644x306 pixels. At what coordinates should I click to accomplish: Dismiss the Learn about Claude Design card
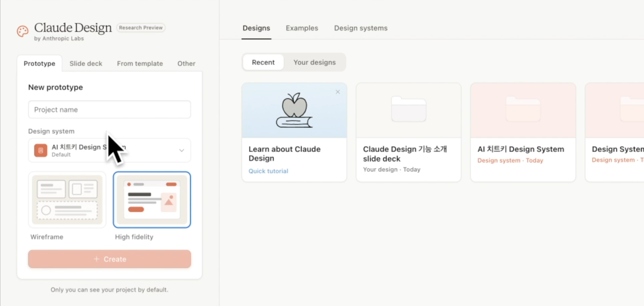tap(338, 92)
